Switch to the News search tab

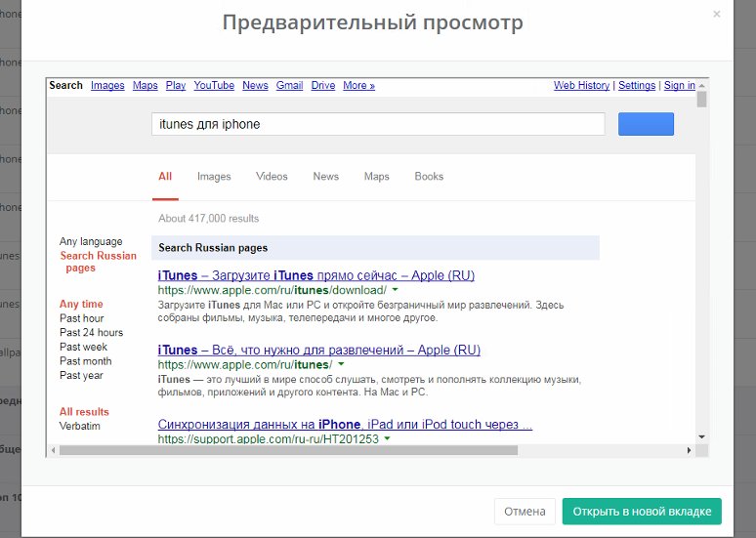[326, 177]
